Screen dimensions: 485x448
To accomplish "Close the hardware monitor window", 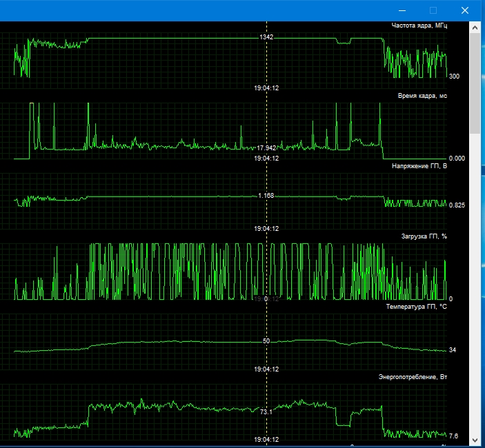I will pyautogui.click(x=464, y=10).
